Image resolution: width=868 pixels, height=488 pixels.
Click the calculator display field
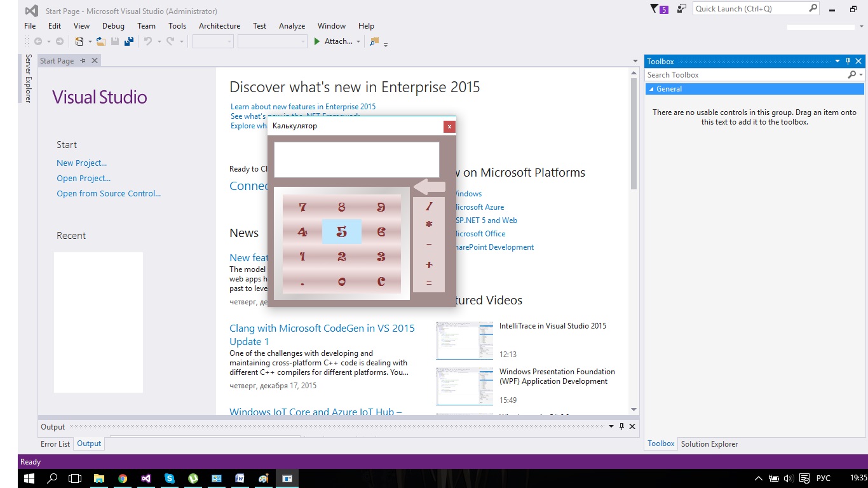click(x=356, y=159)
